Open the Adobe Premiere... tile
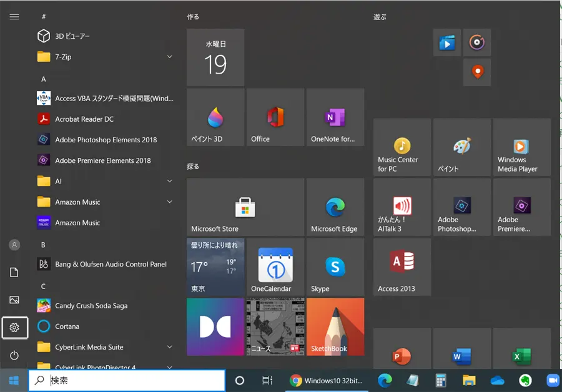This screenshot has height=392, width=562. coord(522,207)
